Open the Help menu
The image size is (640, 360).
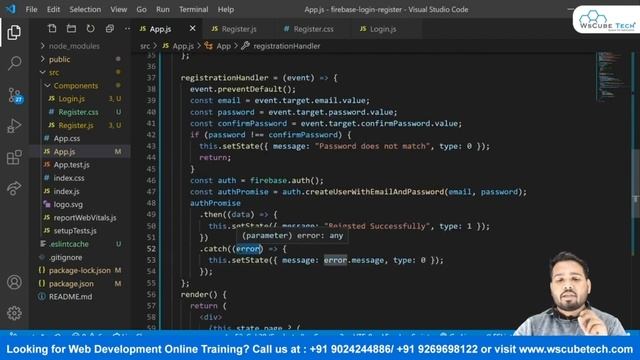225,9
